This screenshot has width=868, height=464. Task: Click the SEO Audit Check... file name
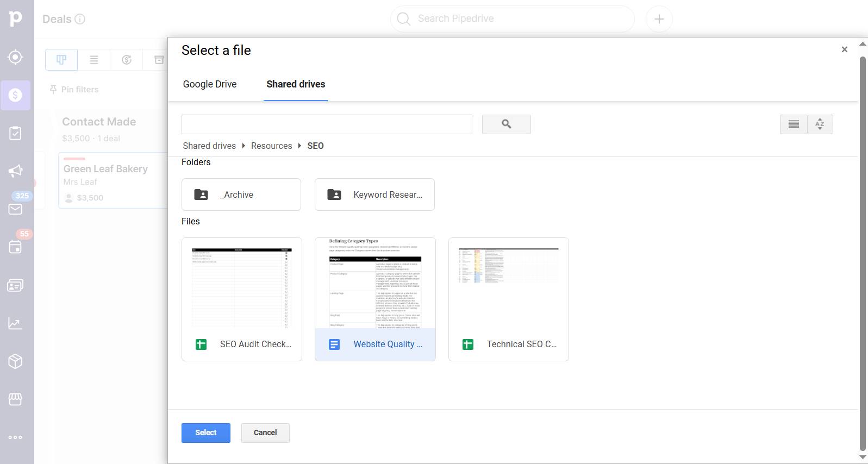[x=255, y=344]
